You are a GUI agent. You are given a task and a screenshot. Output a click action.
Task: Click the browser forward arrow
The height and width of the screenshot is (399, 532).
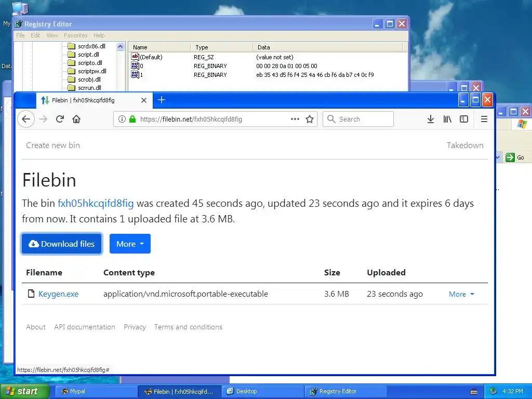43,119
